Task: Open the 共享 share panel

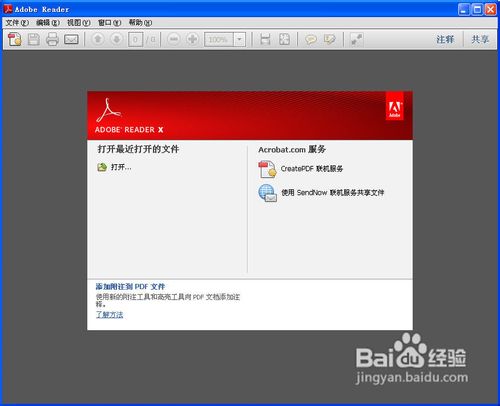Action: (480, 39)
